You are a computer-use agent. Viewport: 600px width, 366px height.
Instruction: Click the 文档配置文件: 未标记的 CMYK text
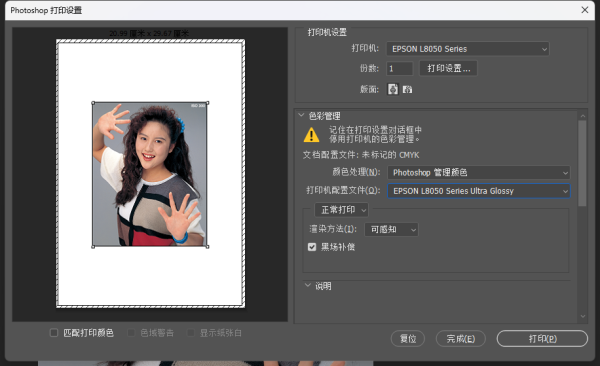[x=361, y=155]
